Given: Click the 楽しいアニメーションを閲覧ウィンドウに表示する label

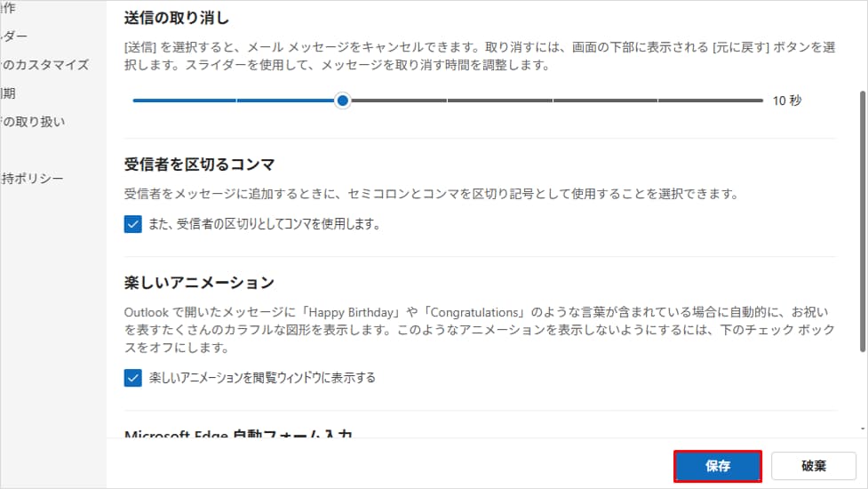Looking at the screenshot, I should 262,378.
